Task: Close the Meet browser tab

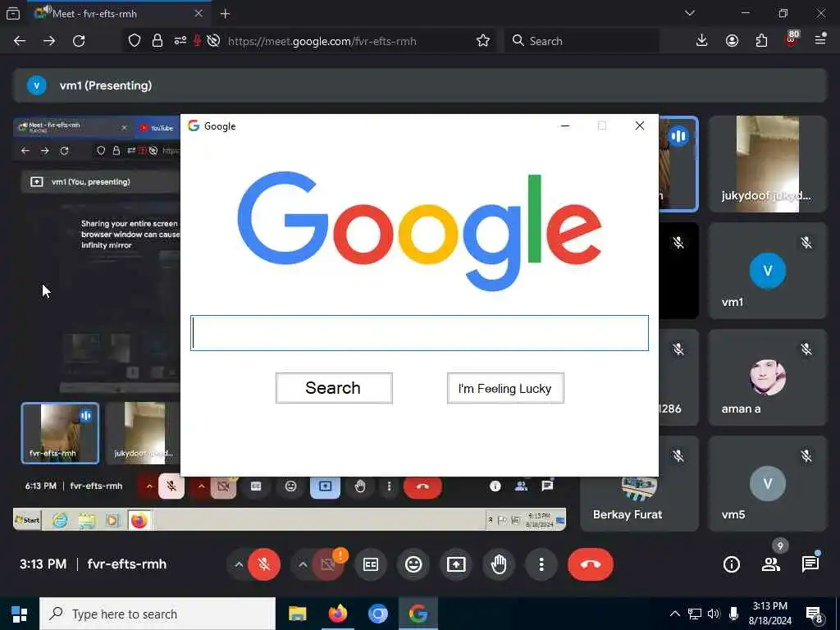Action: [199, 13]
